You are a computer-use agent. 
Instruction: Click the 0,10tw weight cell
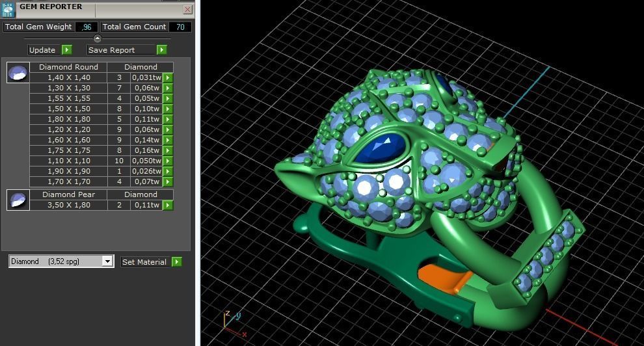pyautogui.click(x=146, y=109)
